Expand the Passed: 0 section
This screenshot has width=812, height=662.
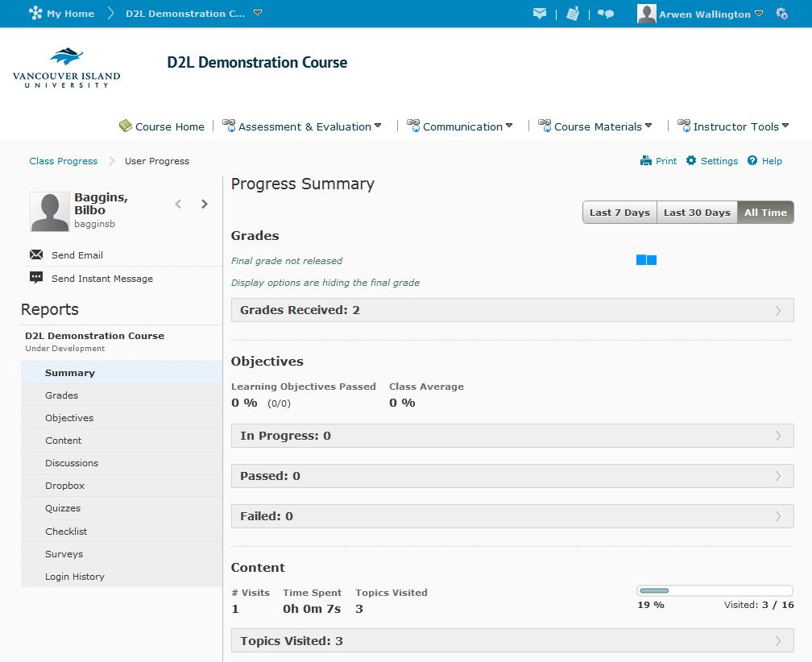(x=512, y=476)
